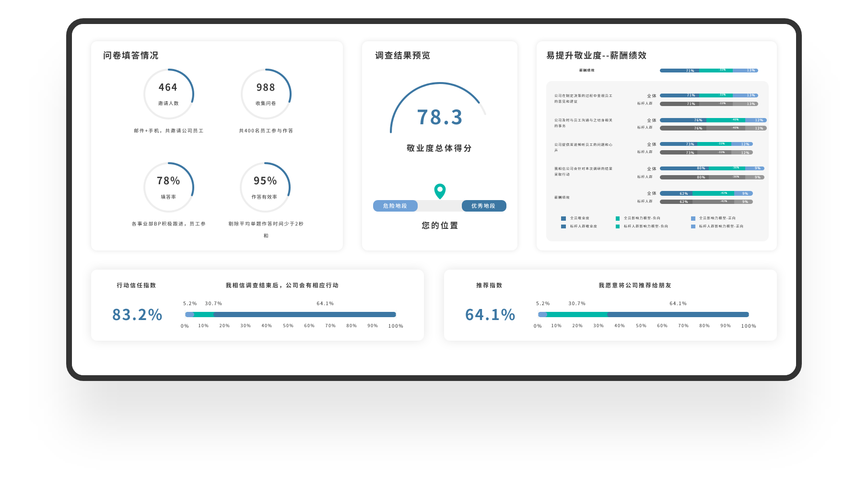This screenshot has width=868, height=499.
Task: Click the 100% axis tick in 推荐指数 chart
Action: (x=749, y=326)
